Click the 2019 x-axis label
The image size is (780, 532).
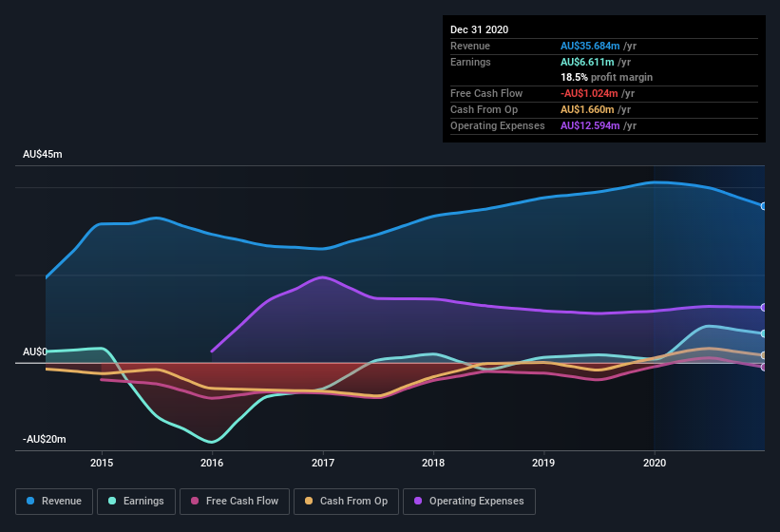click(x=543, y=463)
